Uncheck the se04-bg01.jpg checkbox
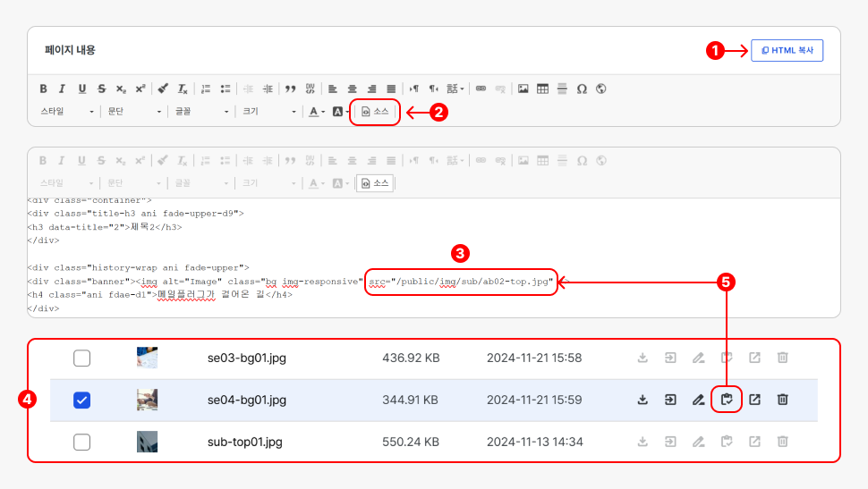 coord(81,400)
